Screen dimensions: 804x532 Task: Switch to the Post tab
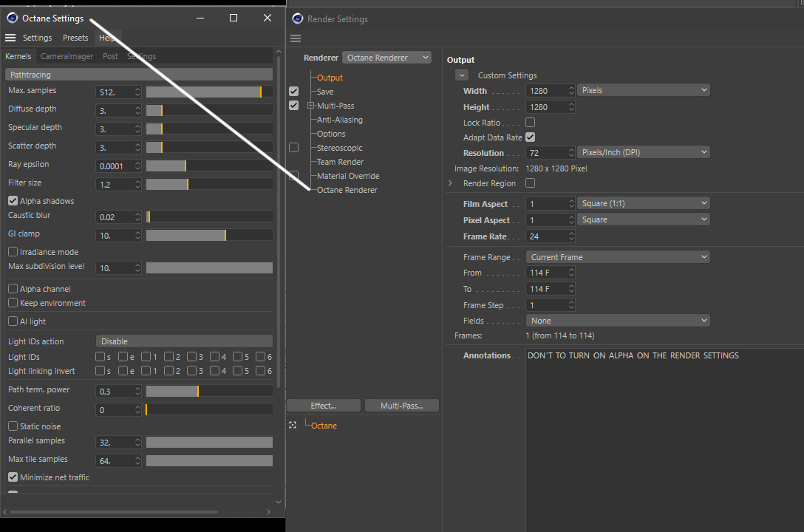(110, 56)
